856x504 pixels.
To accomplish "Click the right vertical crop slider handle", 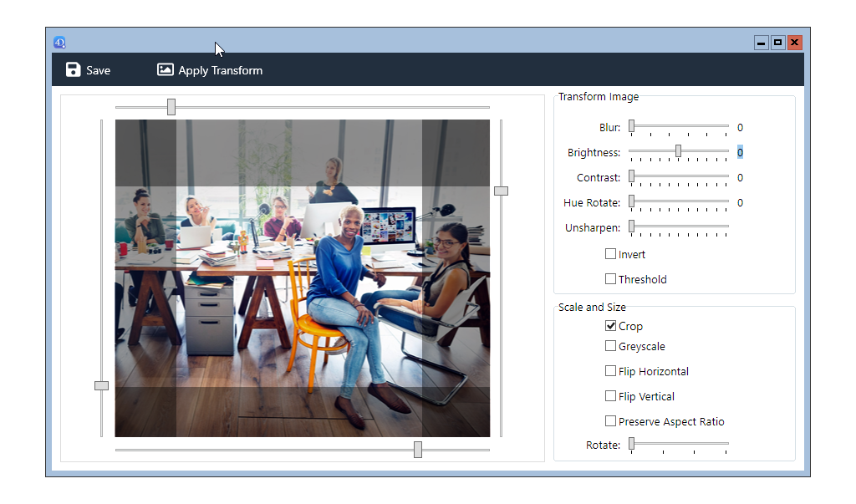I will (x=502, y=191).
